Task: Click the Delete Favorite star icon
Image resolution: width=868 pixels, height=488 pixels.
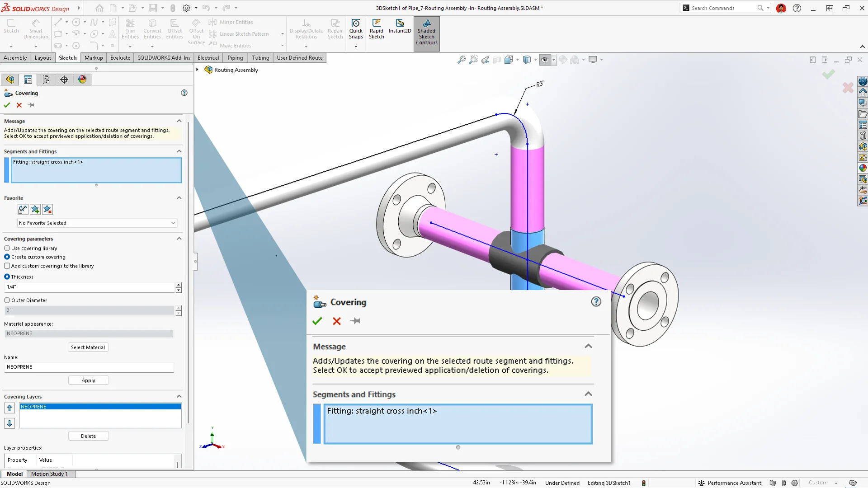Action: click(x=47, y=209)
